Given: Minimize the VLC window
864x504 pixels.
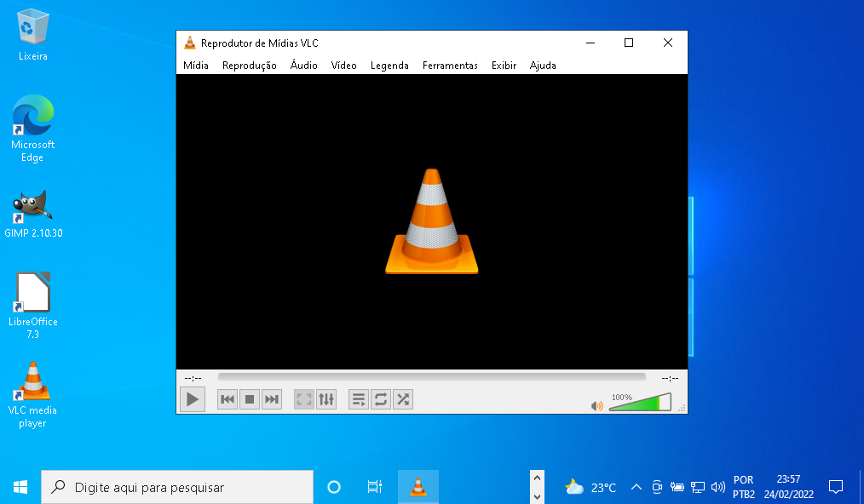Looking at the screenshot, I should (x=590, y=43).
